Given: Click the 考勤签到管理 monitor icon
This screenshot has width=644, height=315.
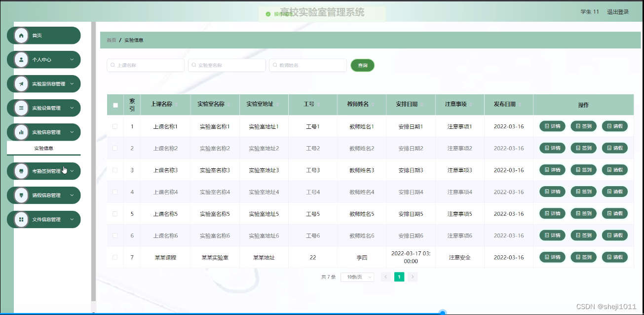Looking at the screenshot, I should [x=20, y=171].
